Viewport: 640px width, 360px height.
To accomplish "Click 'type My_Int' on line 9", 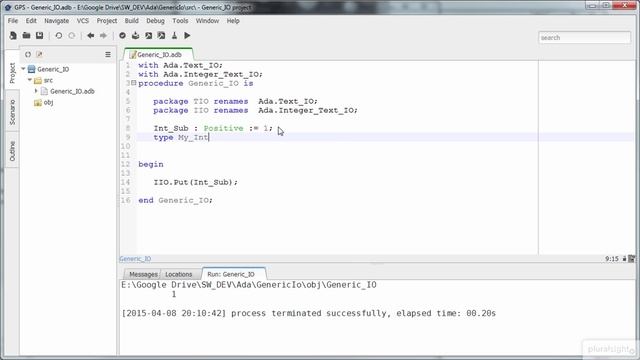I will [x=181, y=137].
